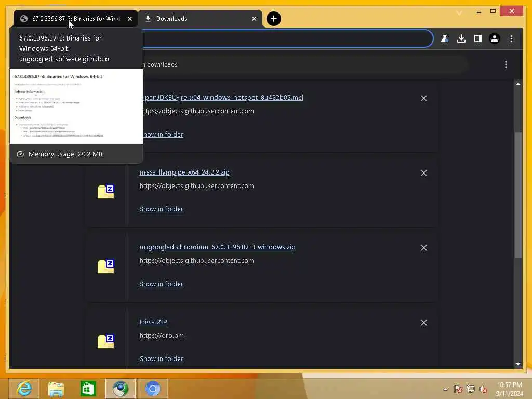This screenshot has width=532, height=399.
Task: Open the browser three-dot menu
Action: [511, 38]
